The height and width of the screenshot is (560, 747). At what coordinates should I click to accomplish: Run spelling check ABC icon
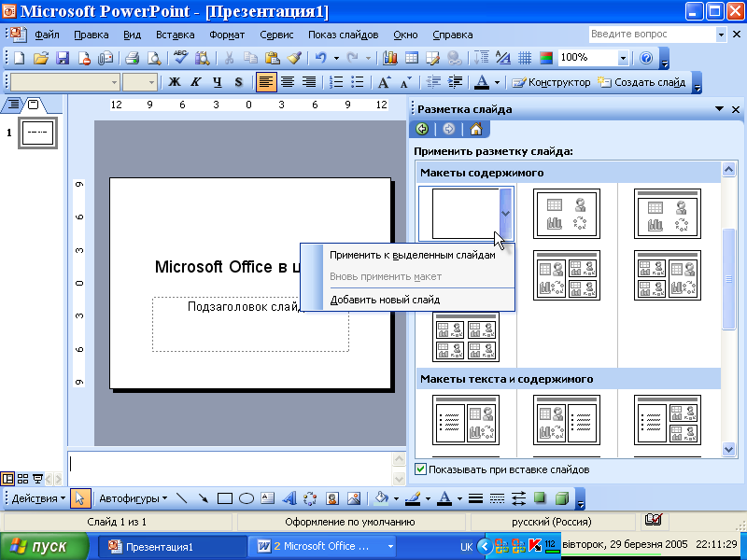click(180, 58)
